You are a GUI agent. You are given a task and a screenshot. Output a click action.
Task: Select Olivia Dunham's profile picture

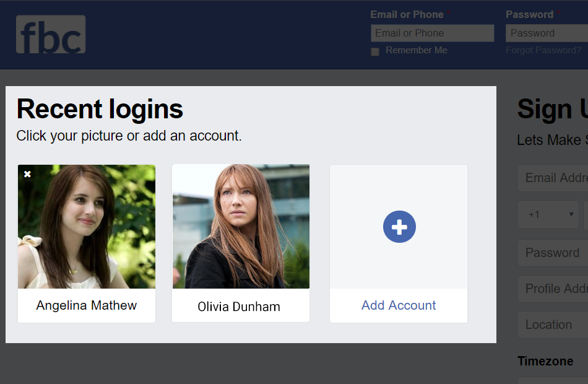point(241,227)
